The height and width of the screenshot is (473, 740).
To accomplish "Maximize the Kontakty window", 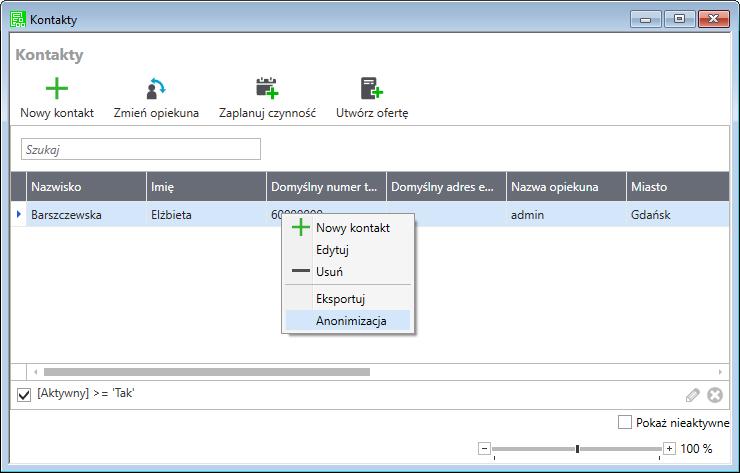I will tap(679, 19).
